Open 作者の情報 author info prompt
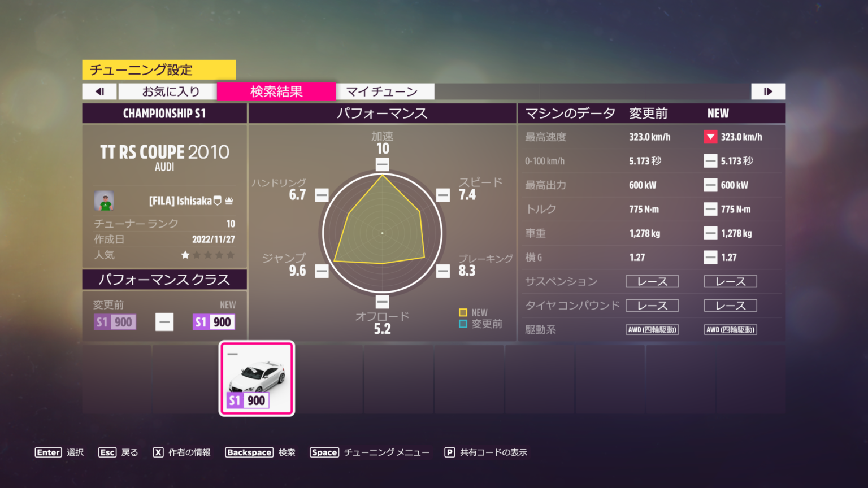Image resolution: width=868 pixels, height=488 pixels. [182, 452]
